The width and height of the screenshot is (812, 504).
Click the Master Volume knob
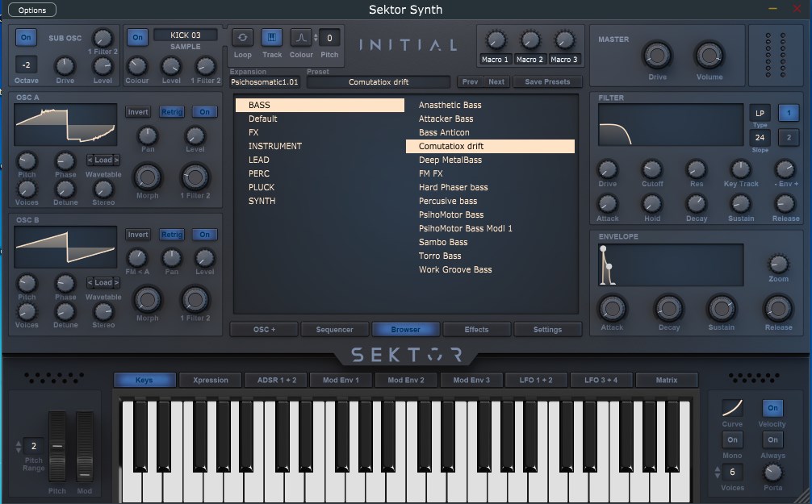point(709,56)
